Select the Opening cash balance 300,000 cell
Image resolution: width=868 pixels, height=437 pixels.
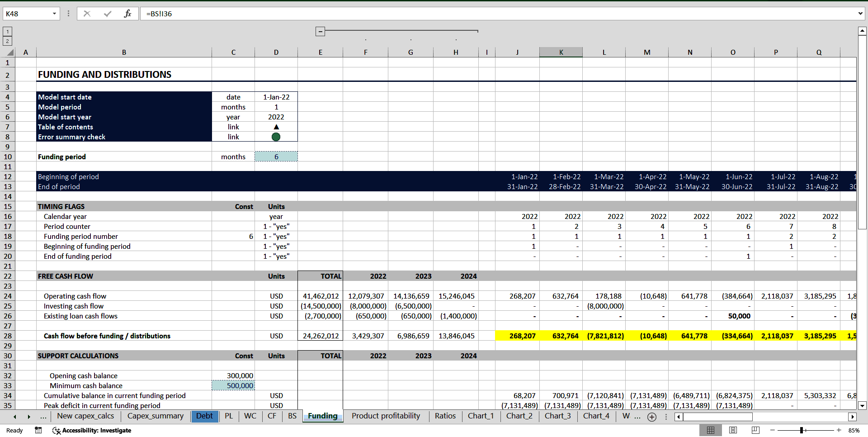point(233,375)
